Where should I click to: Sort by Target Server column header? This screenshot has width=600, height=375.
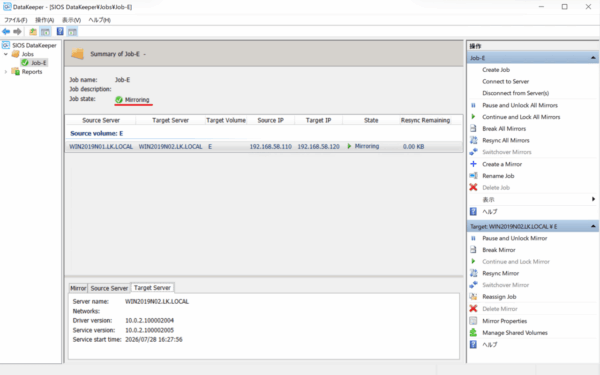pos(170,120)
